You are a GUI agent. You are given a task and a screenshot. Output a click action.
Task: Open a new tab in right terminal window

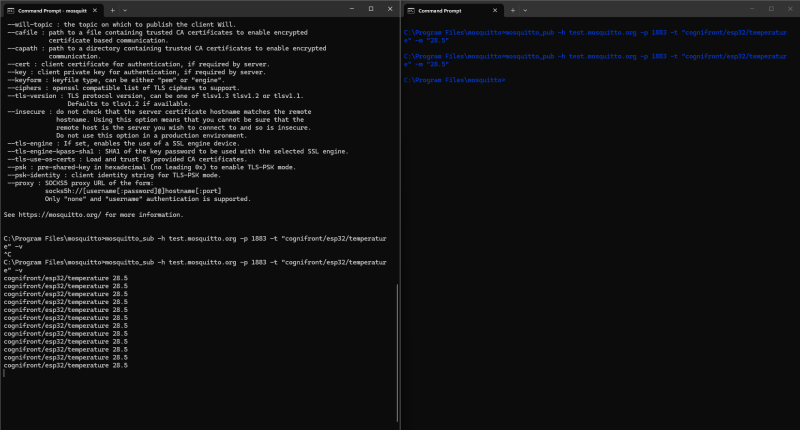click(x=513, y=10)
